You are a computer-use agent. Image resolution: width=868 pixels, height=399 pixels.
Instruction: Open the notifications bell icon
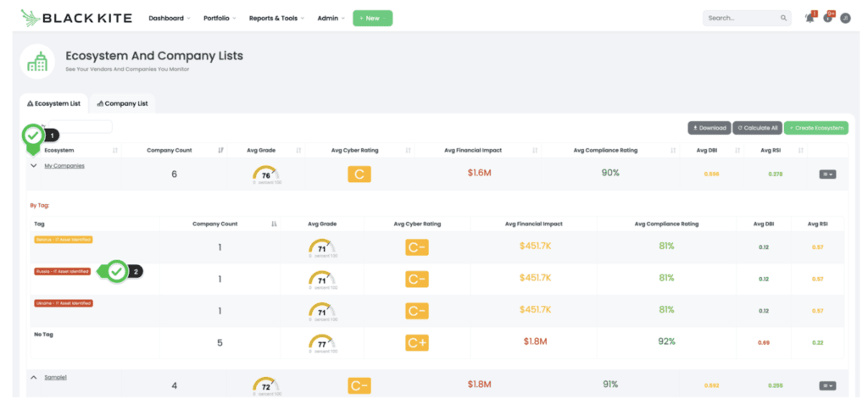click(x=809, y=18)
